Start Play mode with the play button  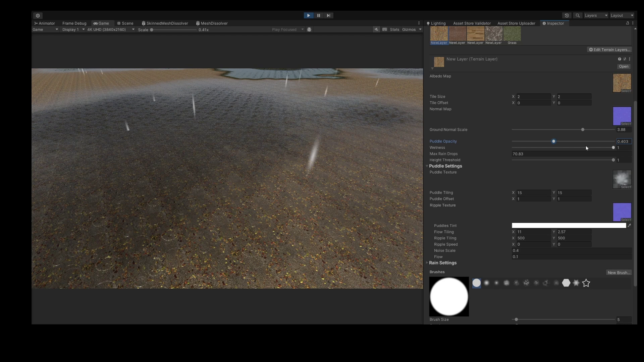[x=308, y=15]
